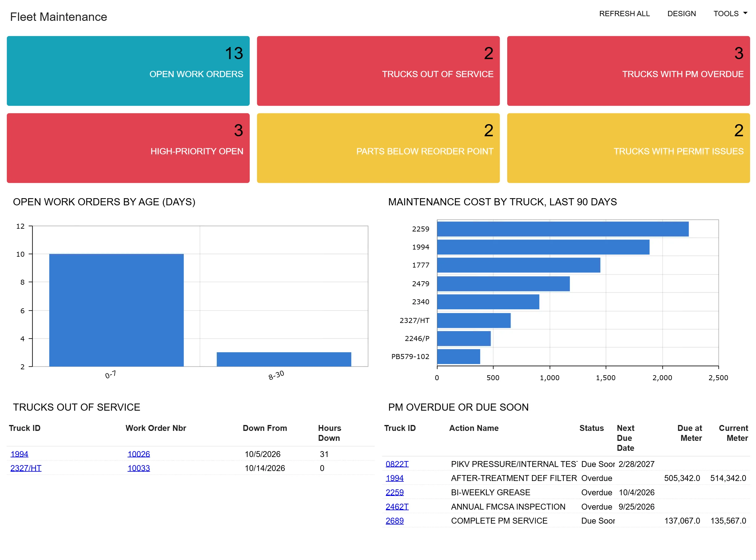This screenshot has height=560, width=756.
Task: Open truck 1994 in Out Of Service table
Action: 19,454
